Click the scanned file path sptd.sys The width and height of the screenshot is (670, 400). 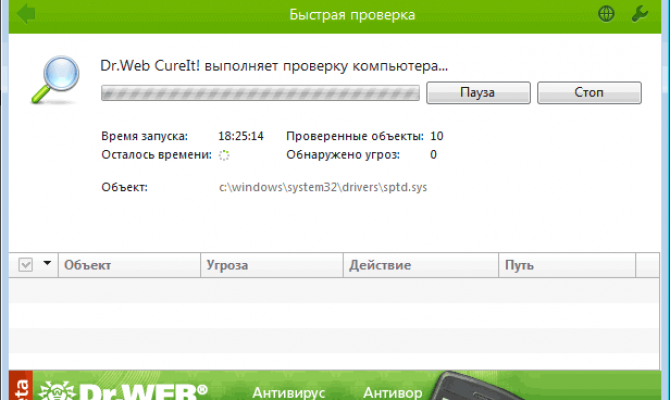(x=323, y=187)
